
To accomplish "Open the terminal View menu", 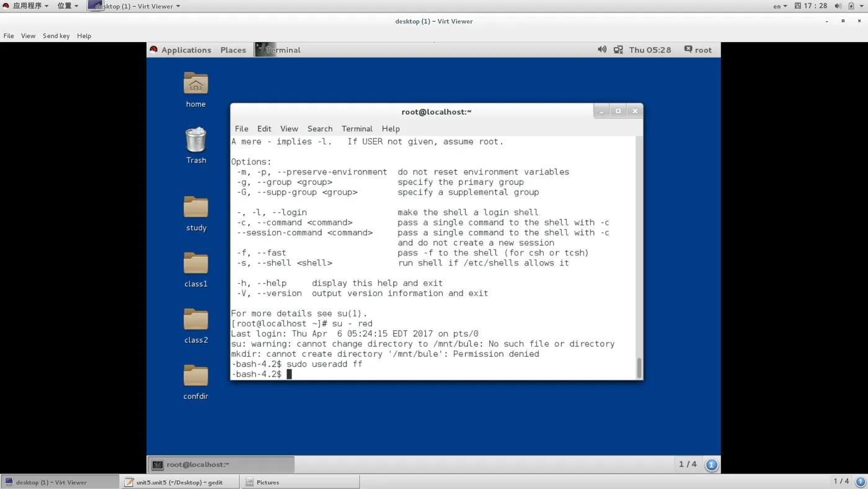I will tap(289, 128).
